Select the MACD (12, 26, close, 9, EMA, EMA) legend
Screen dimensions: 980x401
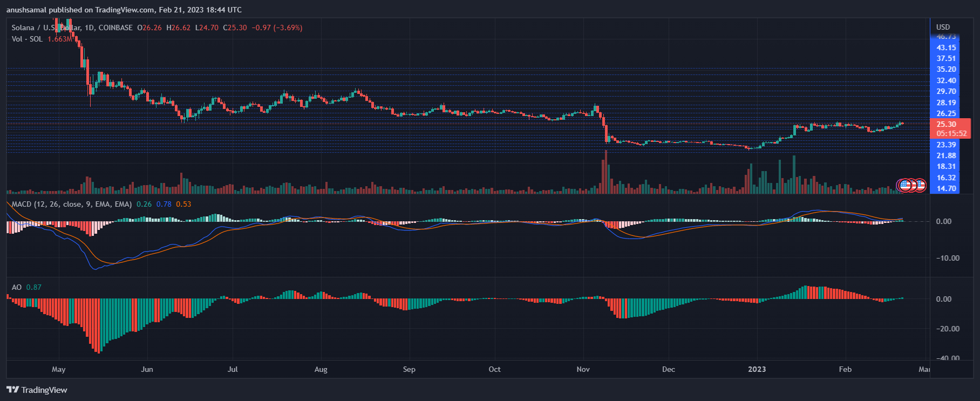point(72,204)
